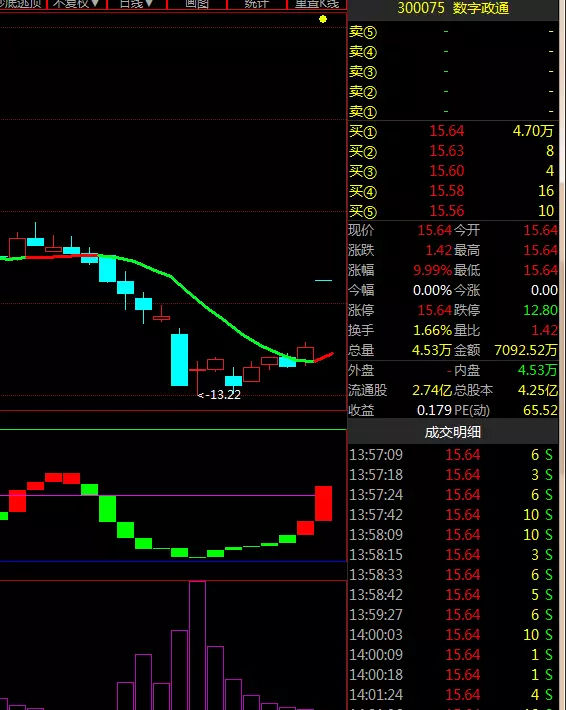Click the 买⑤ bid level icon
Viewport: 566px width, 710px height.
click(363, 211)
